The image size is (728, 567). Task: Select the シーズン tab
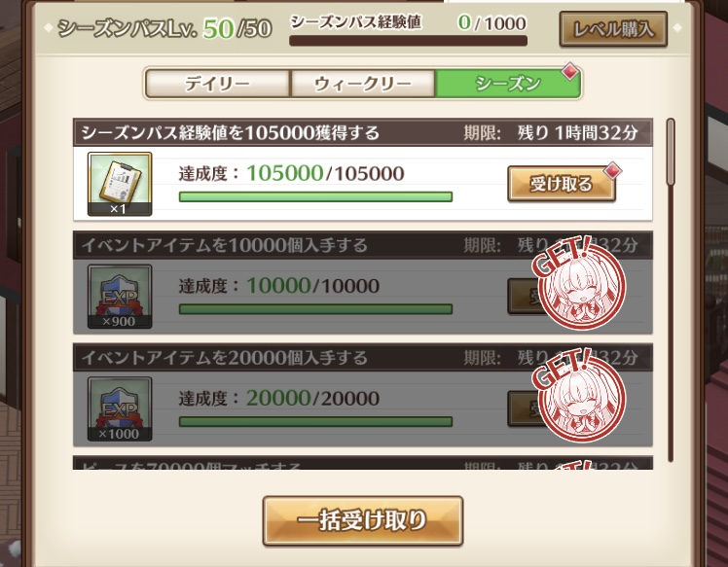(508, 84)
